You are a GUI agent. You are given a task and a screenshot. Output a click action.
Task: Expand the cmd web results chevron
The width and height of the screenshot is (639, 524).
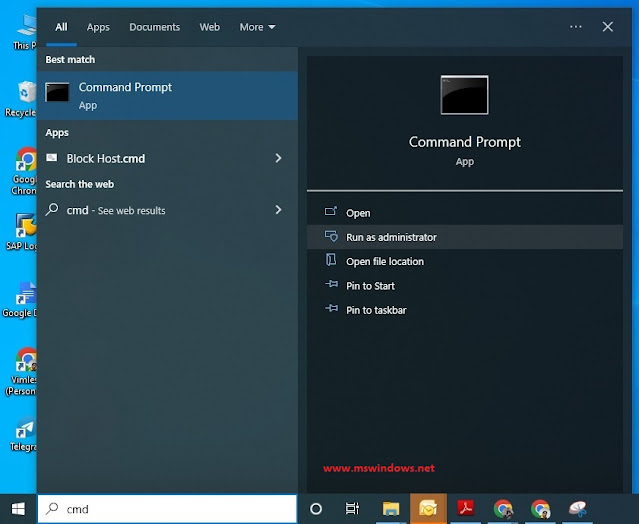pos(278,210)
